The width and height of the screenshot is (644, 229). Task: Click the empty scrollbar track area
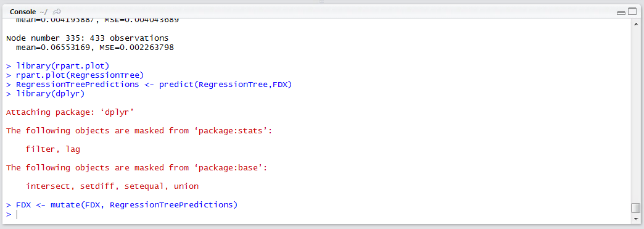(635, 115)
